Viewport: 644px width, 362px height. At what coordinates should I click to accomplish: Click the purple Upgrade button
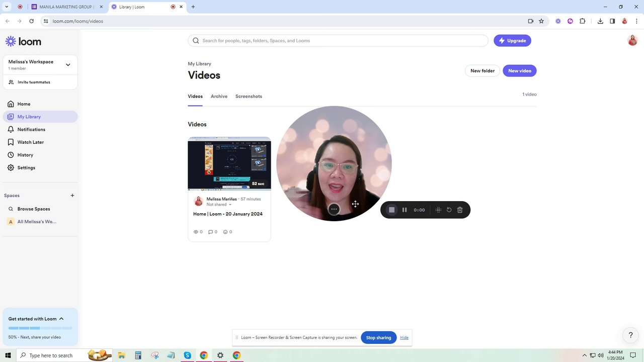click(512, 41)
